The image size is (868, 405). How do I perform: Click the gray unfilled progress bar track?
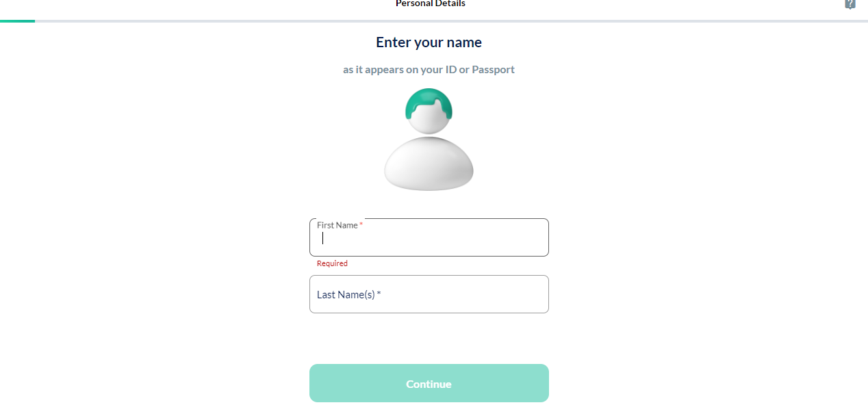coord(452,21)
